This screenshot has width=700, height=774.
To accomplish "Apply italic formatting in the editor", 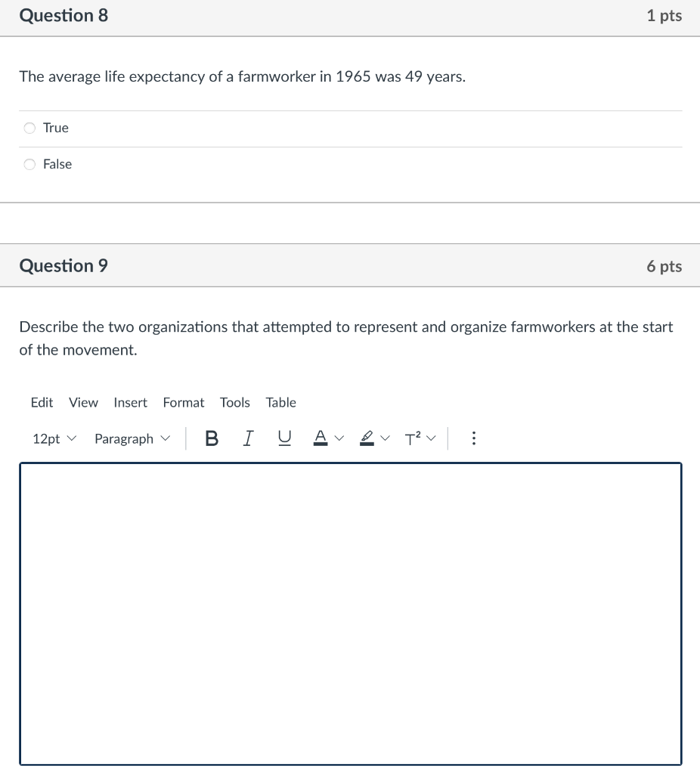I will pyautogui.click(x=247, y=438).
